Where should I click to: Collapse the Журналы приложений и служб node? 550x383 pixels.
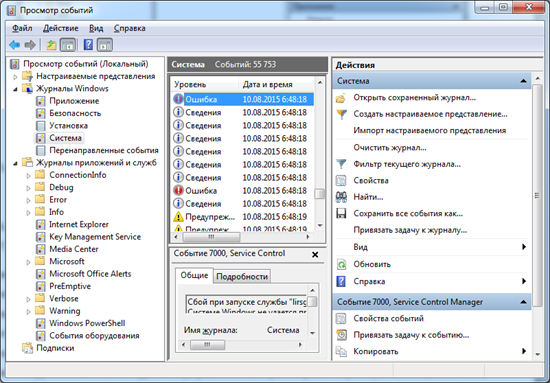tap(15, 163)
